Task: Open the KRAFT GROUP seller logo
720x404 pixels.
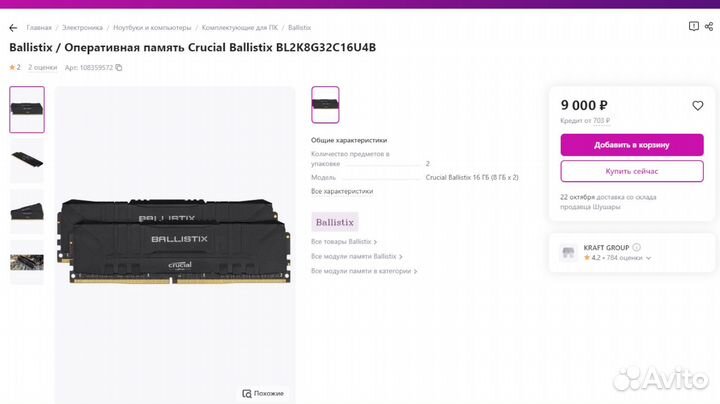Action: (x=568, y=252)
